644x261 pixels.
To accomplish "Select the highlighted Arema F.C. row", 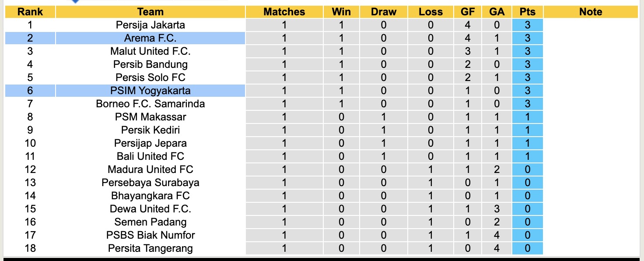I will click(150, 38).
